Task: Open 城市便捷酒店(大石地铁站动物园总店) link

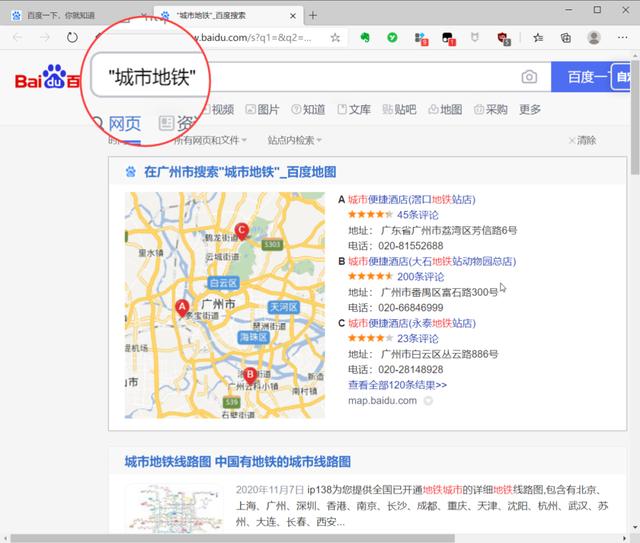Action: click(x=432, y=261)
